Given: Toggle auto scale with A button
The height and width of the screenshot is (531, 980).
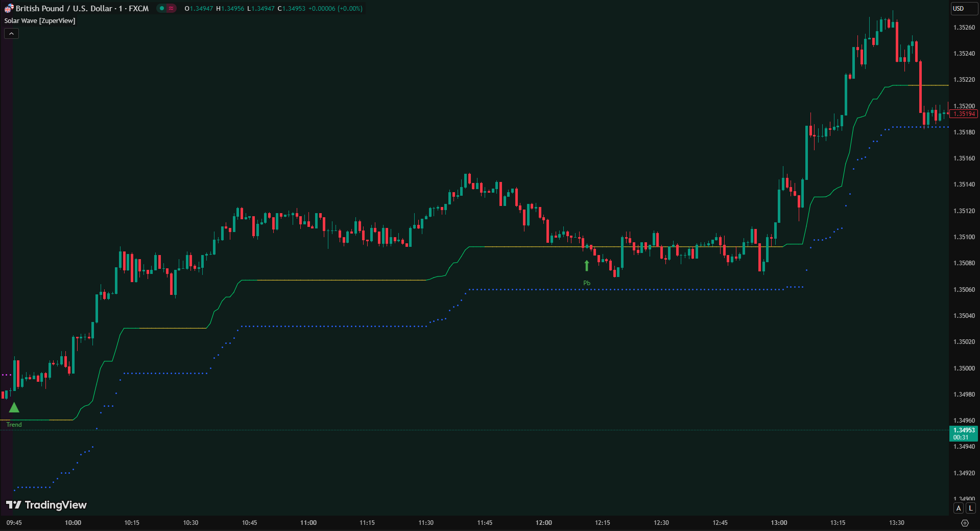Looking at the screenshot, I should coord(959,508).
